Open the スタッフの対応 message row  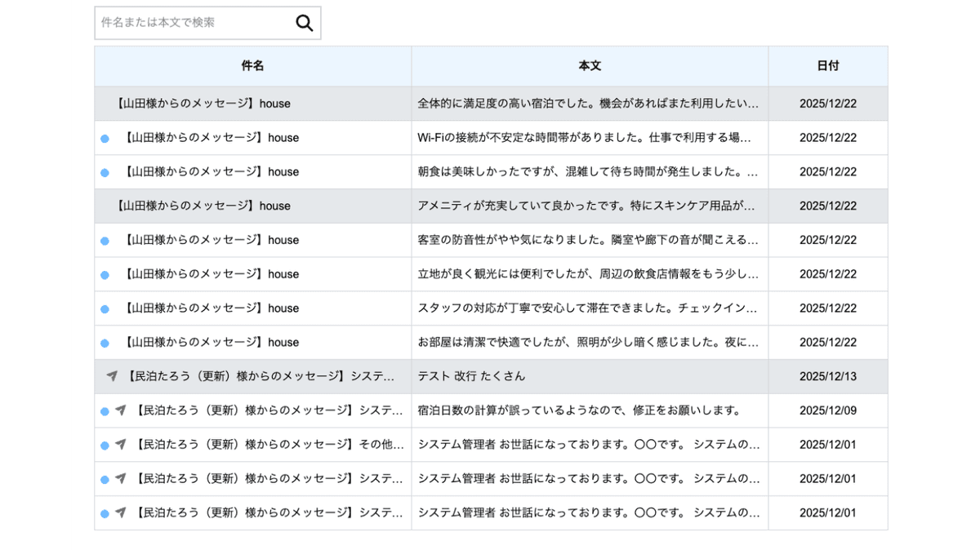[588, 308]
